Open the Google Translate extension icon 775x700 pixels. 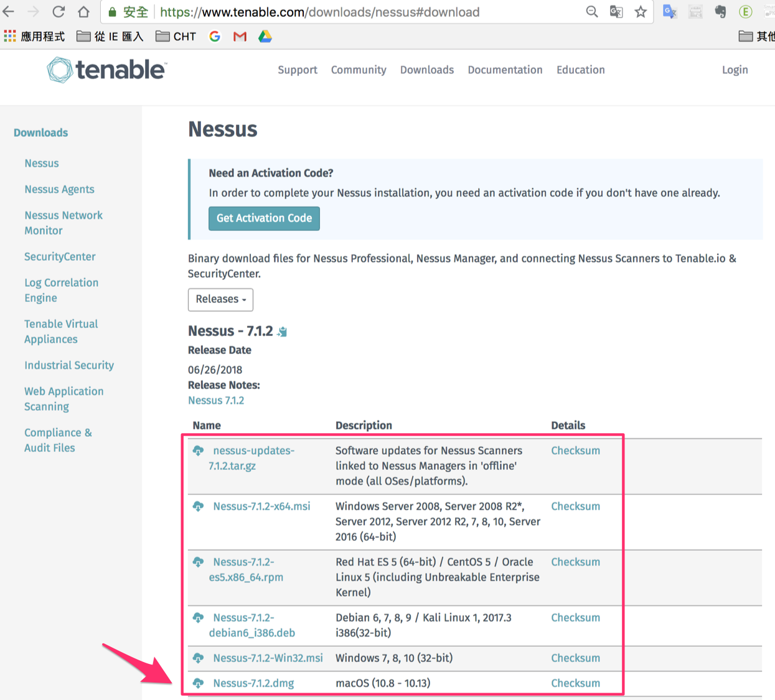(670, 12)
